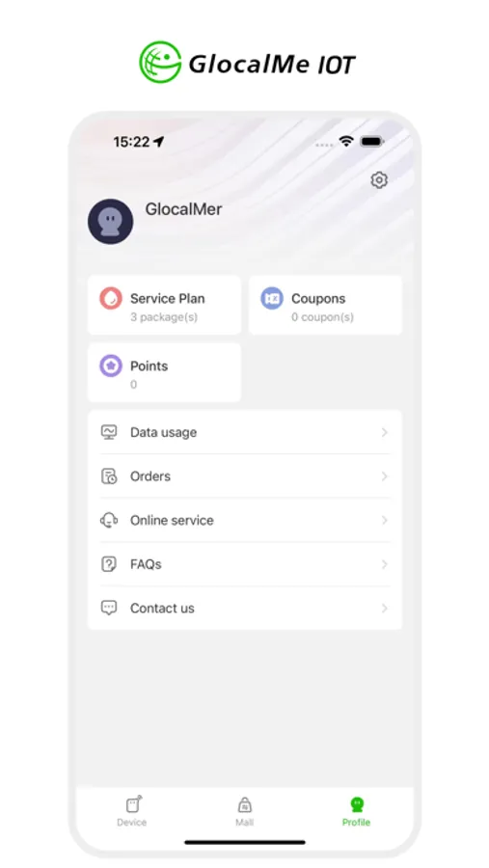Tap the GlocalMer profile avatar

(110, 222)
